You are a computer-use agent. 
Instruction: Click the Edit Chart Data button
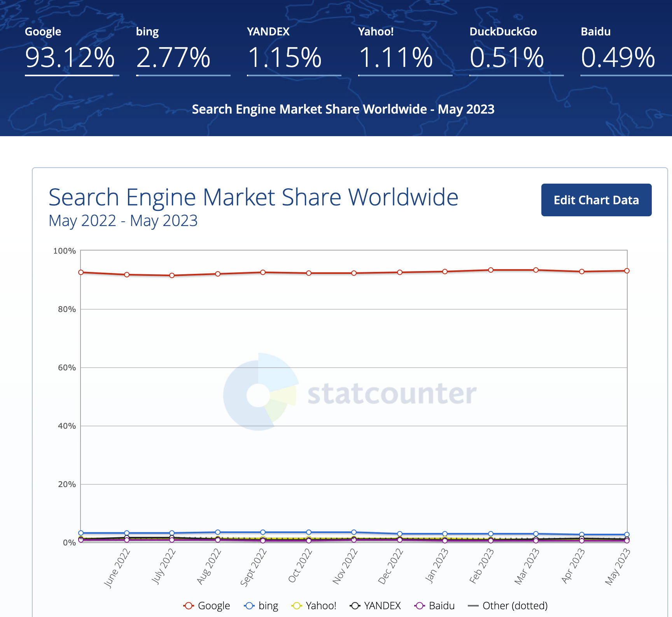[x=596, y=200]
